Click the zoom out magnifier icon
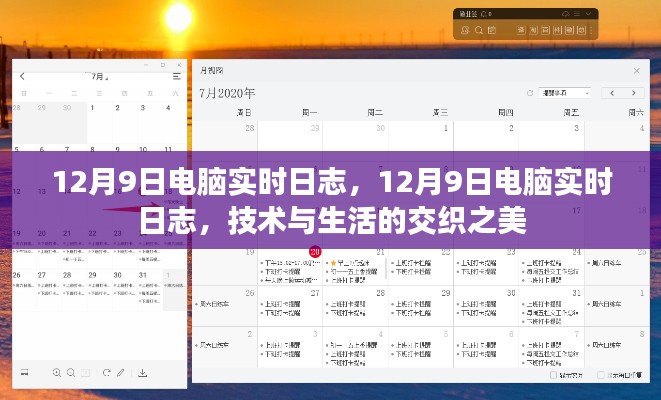This screenshot has height=400, width=661. 72,372
